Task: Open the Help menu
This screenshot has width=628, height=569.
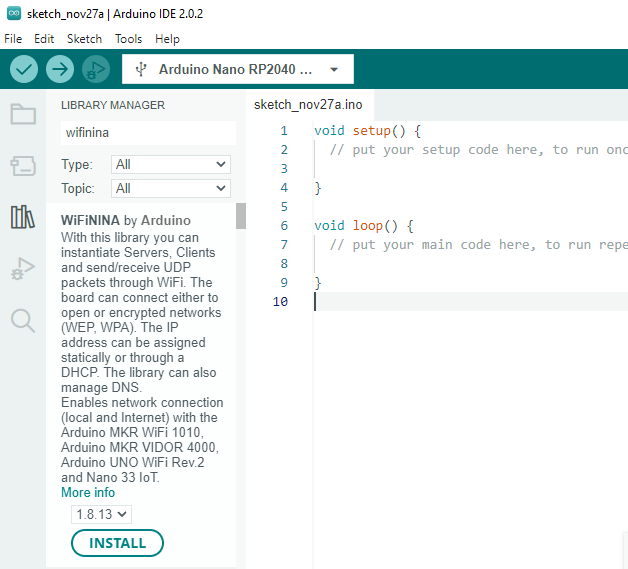Action: [x=167, y=39]
